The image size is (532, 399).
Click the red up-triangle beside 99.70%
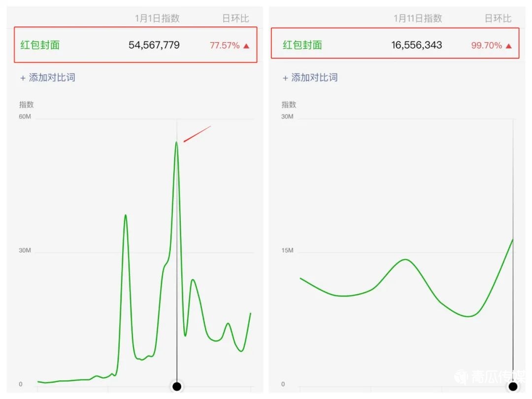pos(509,46)
